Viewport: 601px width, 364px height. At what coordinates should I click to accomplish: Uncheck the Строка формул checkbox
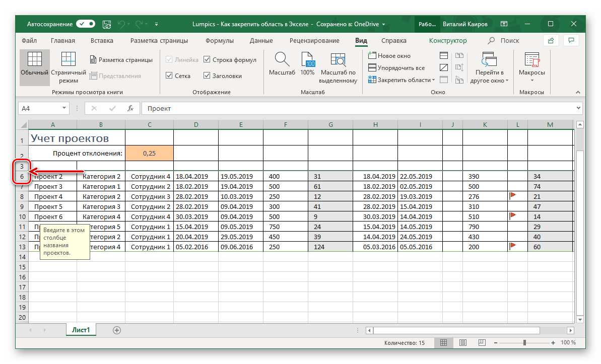(x=207, y=60)
